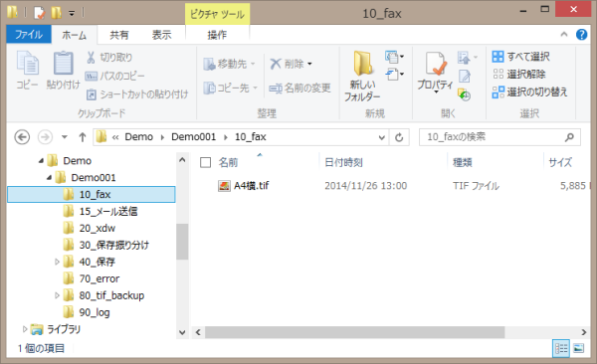597x364 pixels.
Task: Go up one folder level
Action: pyautogui.click(x=83, y=137)
